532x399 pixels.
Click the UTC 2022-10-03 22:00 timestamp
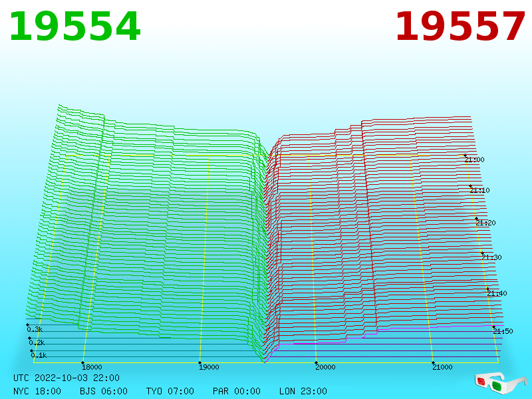point(66,378)
